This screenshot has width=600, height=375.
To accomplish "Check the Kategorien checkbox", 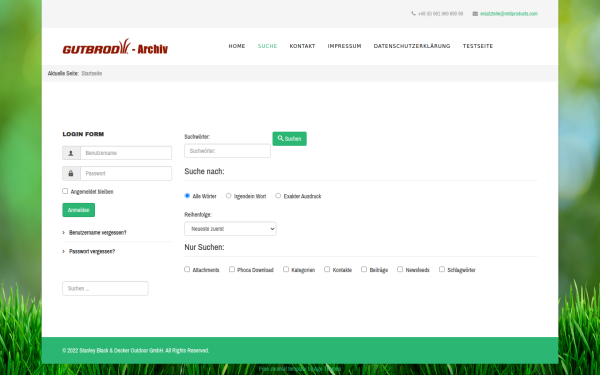I will pos(286,269).
